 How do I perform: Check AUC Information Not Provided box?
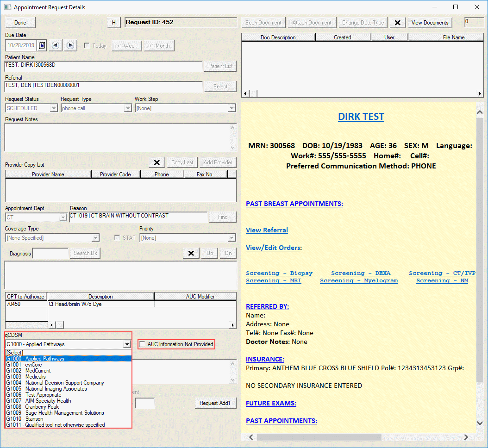pos(143,344)
